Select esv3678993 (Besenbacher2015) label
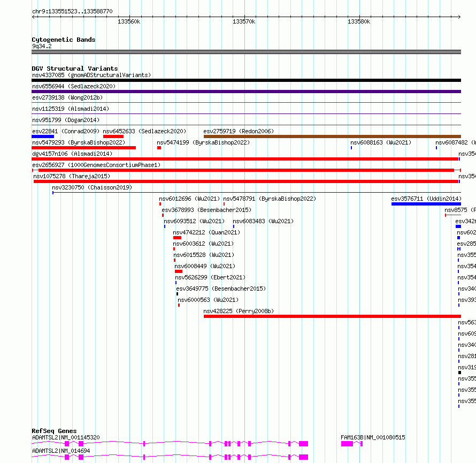The height and width of the screenshot is (463, 476). click(x=206, y=210)
